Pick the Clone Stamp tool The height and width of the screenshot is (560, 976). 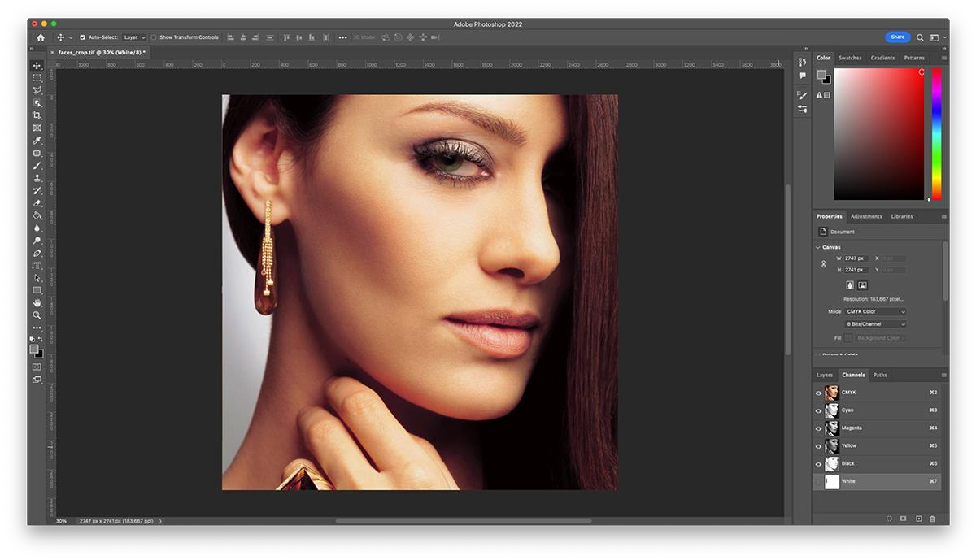click(x=37, y=178)
